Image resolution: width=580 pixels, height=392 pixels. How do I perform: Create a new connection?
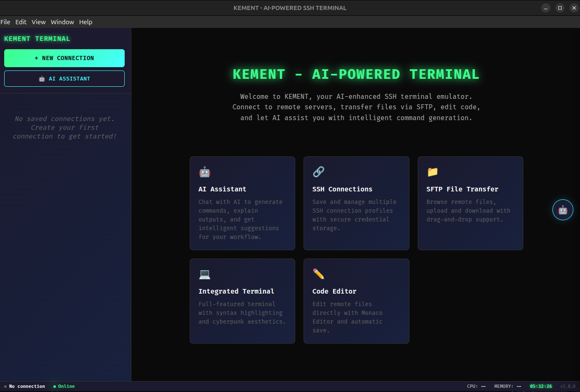click(64, 58)
